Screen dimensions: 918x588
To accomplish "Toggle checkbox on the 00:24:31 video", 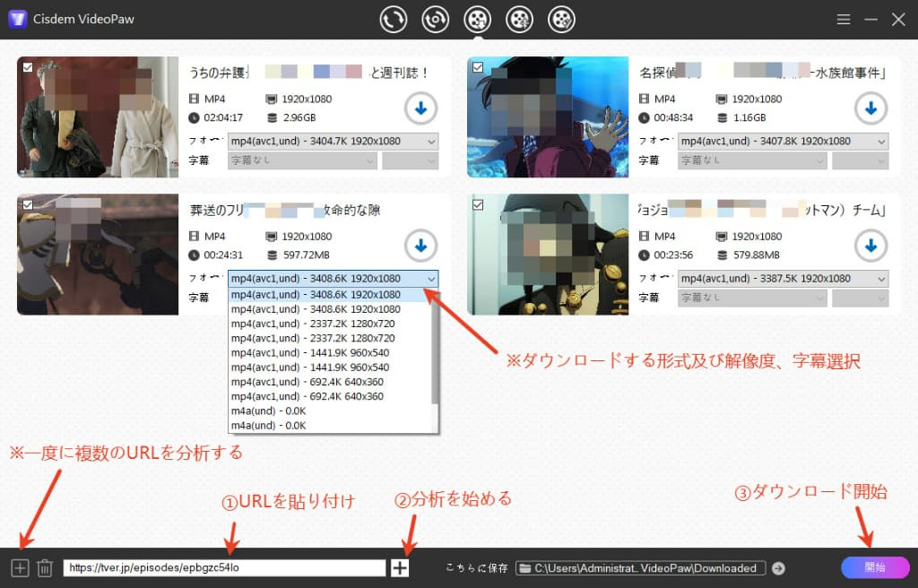I will click(28, 205).
